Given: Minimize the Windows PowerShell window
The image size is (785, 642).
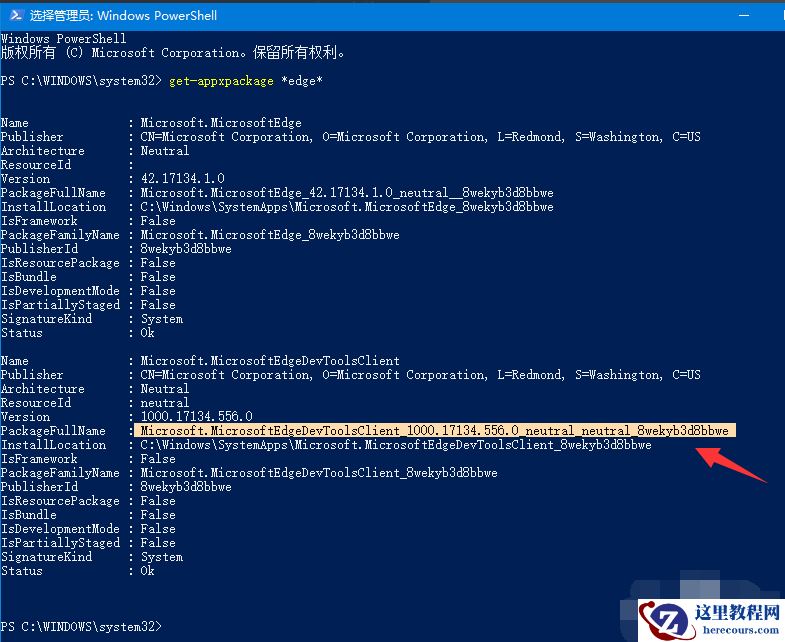Looking at the screenshot, I should 744,16.
